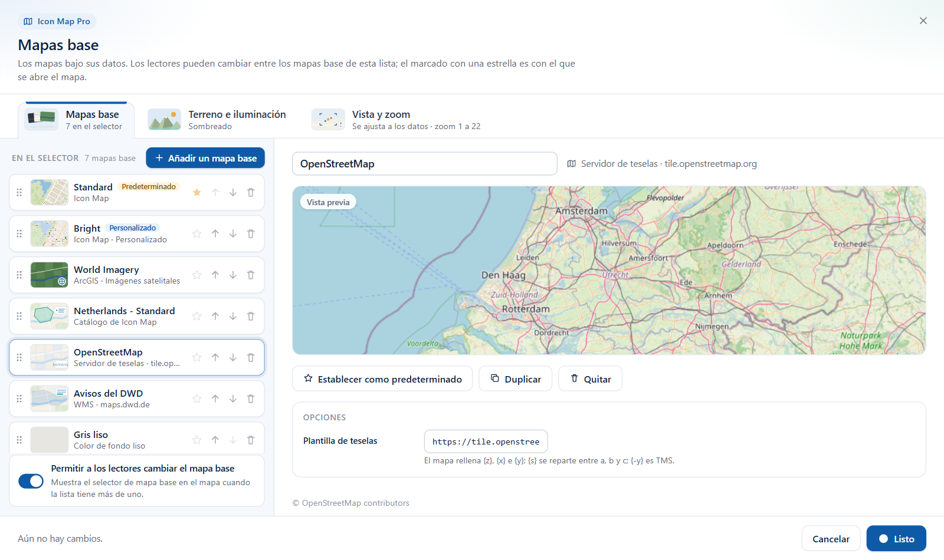This screenshot has height=560, width=944.
Task: Click the Plantilla de teselas URL field
Action: 486,442
